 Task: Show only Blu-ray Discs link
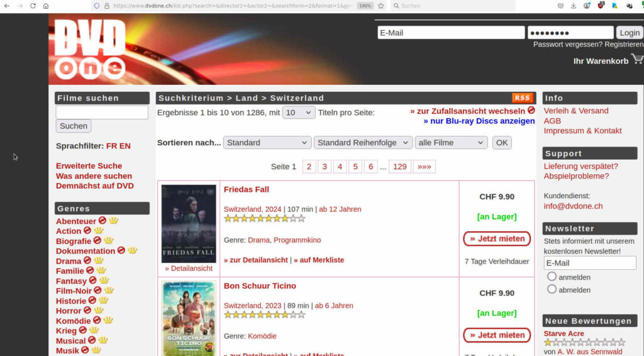point(479,121)
